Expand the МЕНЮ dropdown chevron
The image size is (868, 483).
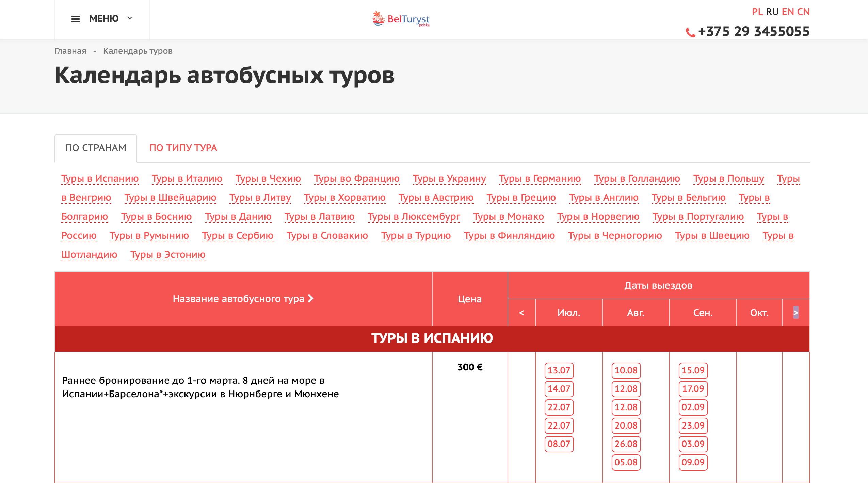(x=130, y=18)
